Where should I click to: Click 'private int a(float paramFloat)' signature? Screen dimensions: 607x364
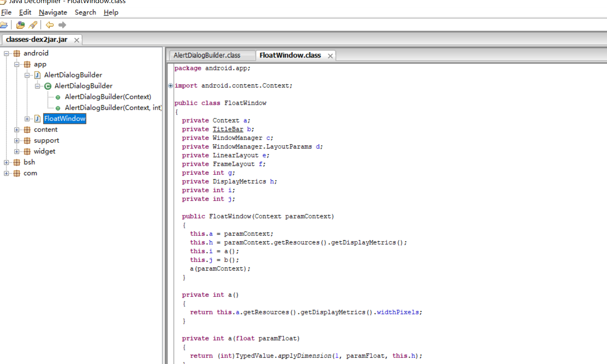pyautogui.click(x=241, y=338)
